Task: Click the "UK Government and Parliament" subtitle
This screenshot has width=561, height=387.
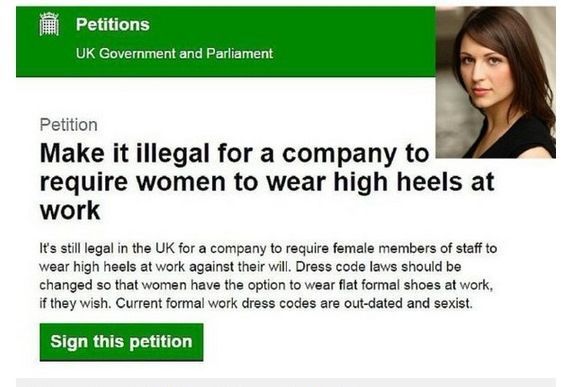Action: [174, 54]
